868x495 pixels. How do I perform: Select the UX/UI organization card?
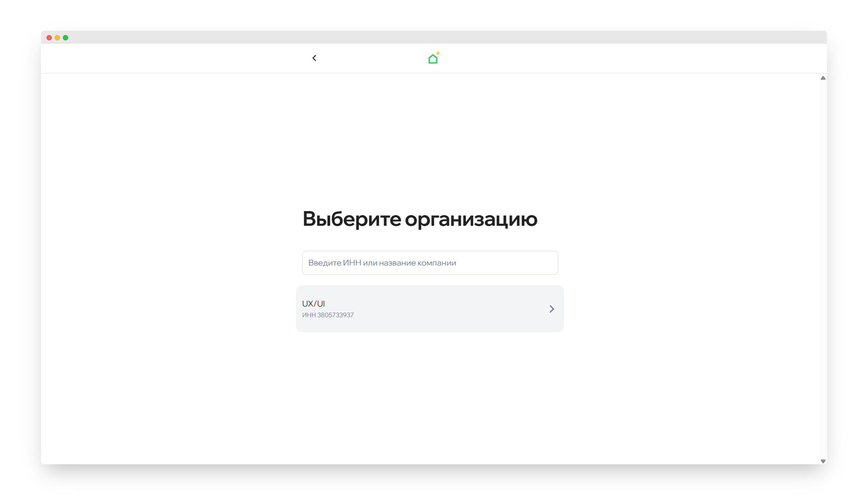pos(429,309)
